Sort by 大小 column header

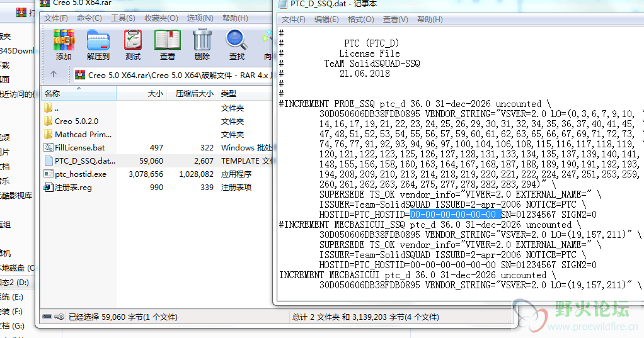tap(141, 94)
